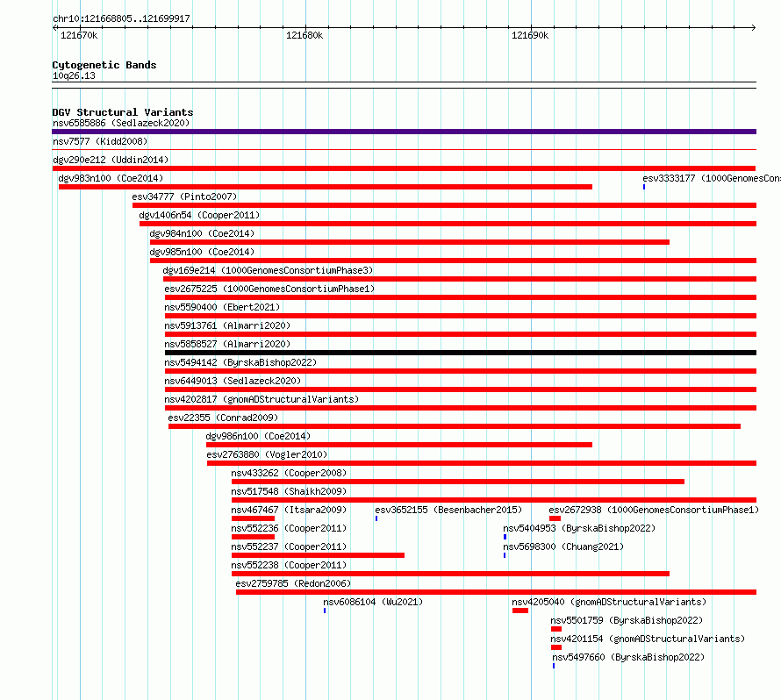This screenshot has height=700, width=781.
Task: Open esv3333177 variant label
Action: [712, 178]
